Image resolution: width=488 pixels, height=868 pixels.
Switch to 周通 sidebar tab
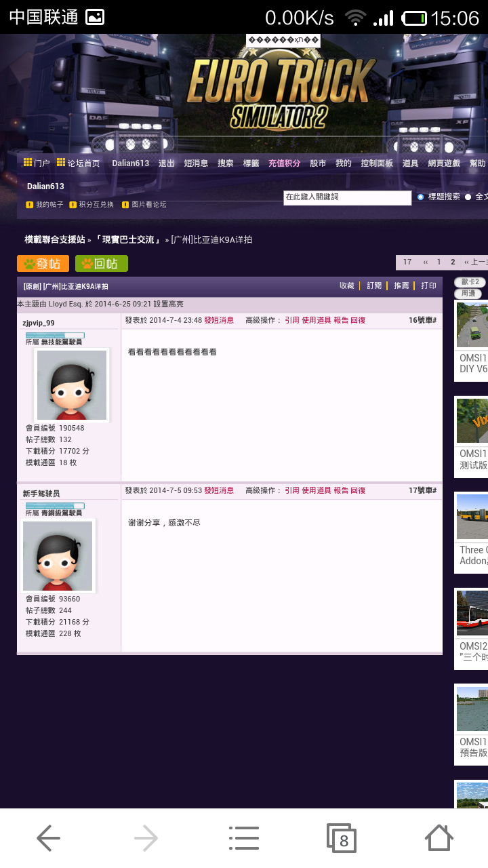tap(468, 294)
